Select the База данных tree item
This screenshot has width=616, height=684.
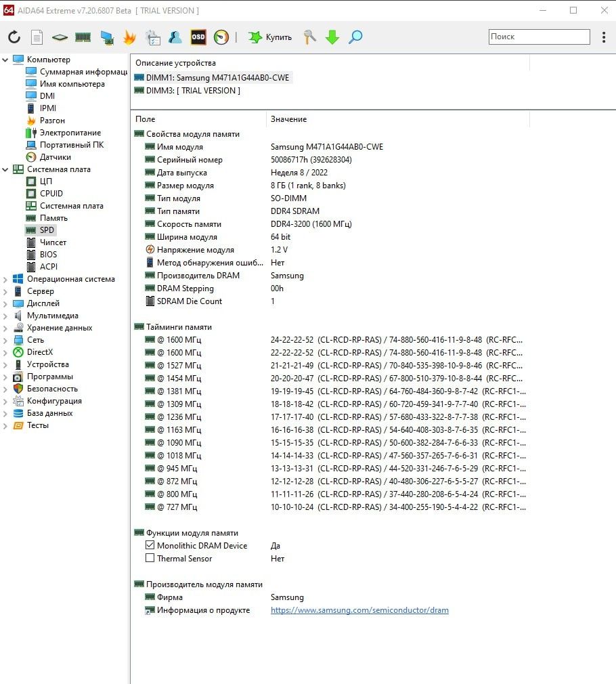pos(43,413)
